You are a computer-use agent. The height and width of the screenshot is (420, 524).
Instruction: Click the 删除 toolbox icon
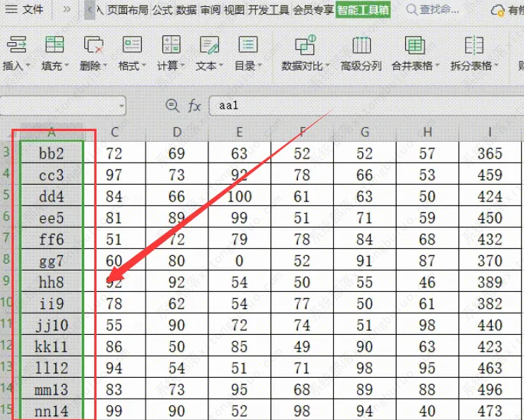pyautogui.click(x=93, y=44)
